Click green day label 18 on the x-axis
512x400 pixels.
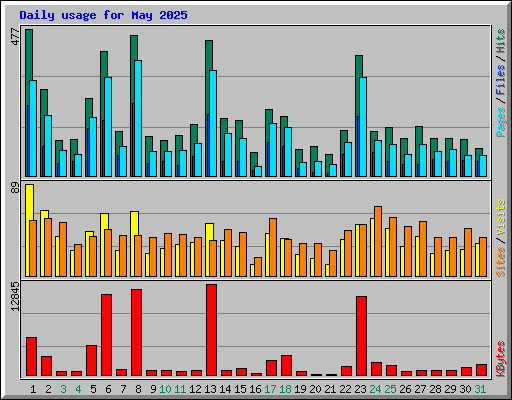click(285, 389)
